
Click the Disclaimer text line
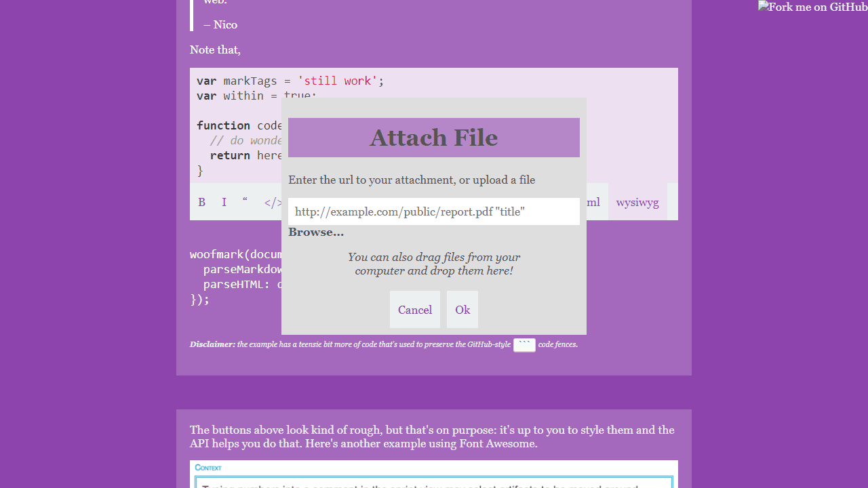(x=384, y=344)
